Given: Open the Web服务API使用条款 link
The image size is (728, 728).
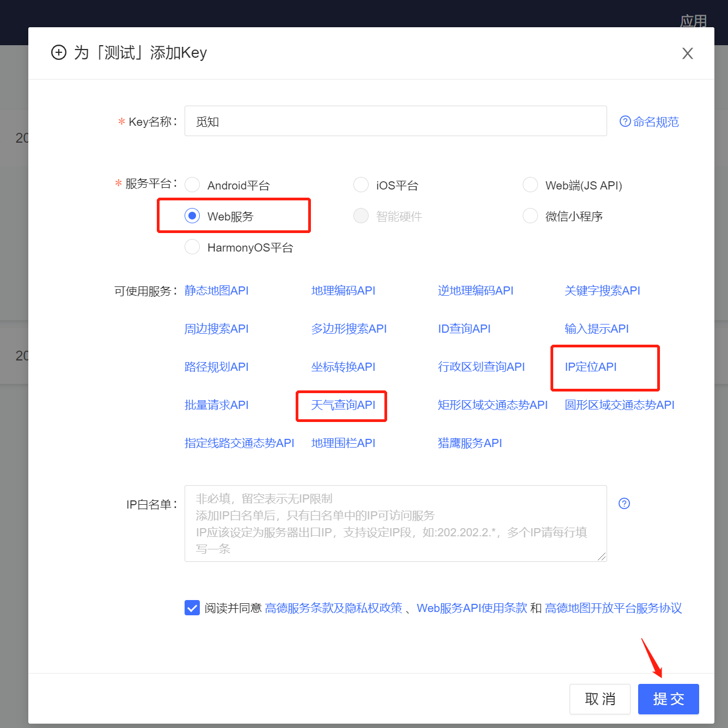Looking at the screenshot, I should pyautogui.click(x=472, y=608).
